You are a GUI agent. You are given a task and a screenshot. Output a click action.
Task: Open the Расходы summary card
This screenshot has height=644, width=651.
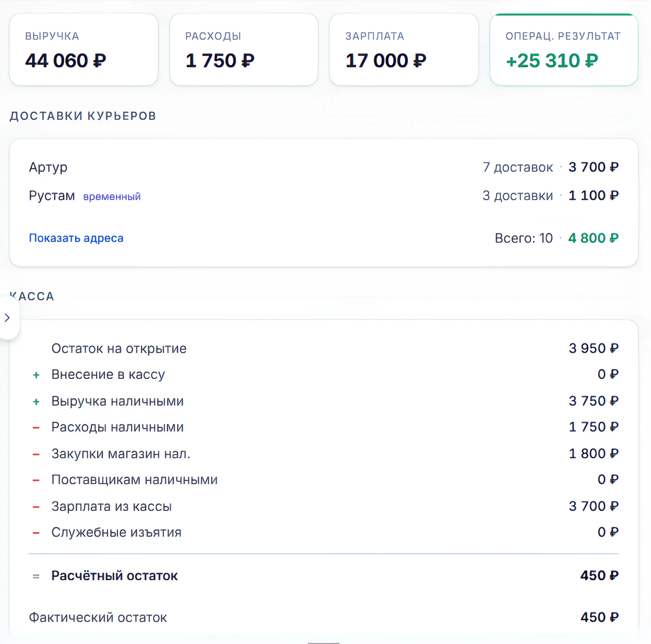pyautogui.click(x=244, y=49)
